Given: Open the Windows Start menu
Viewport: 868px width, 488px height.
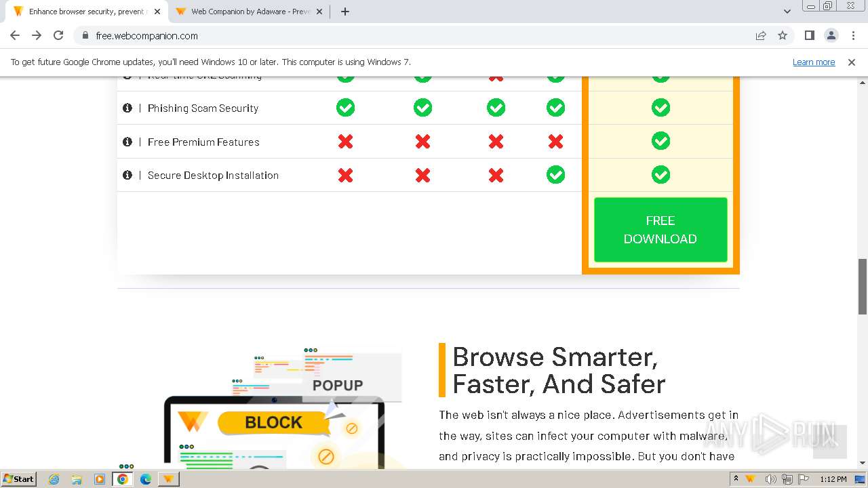Looking at the screenshot, I should click(x=18, y=479).
